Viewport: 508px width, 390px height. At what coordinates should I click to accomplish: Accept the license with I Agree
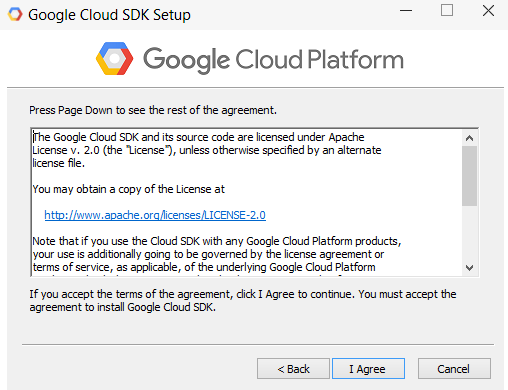pyautogui.click(x=368, y=369)
